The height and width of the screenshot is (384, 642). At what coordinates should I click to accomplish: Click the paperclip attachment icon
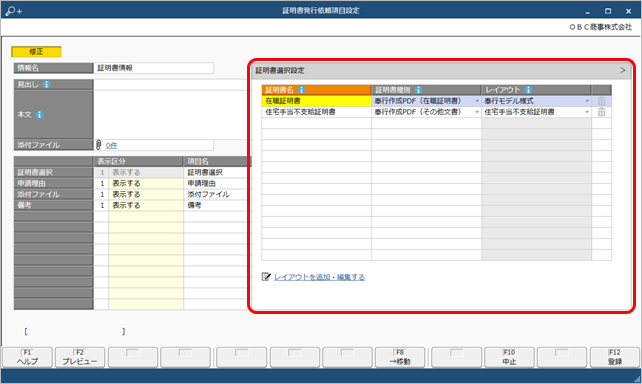point(99,145)
